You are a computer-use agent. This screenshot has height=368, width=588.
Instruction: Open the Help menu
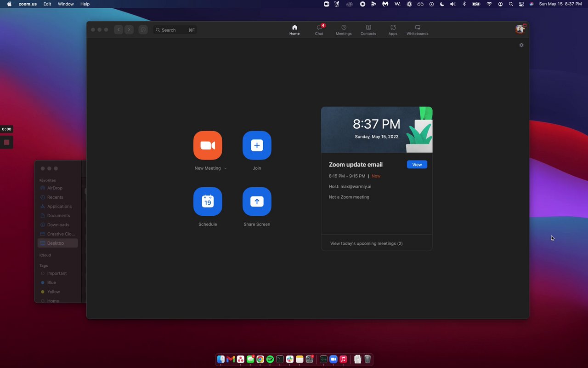[x=85, y=4]
